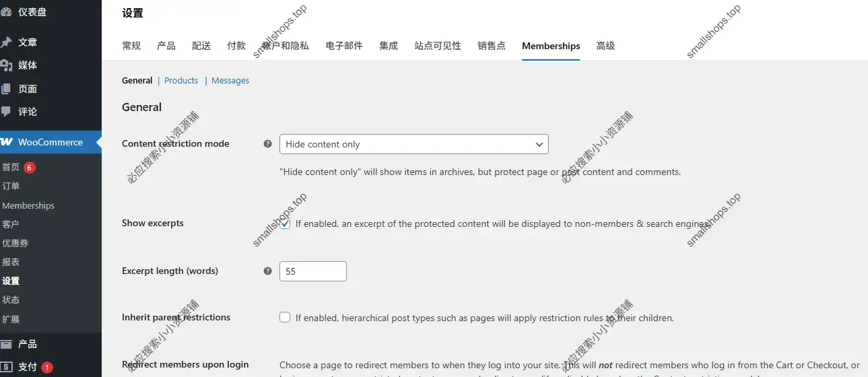Go to 订单 submenu item
868x377 pixels.
(11, 186)
